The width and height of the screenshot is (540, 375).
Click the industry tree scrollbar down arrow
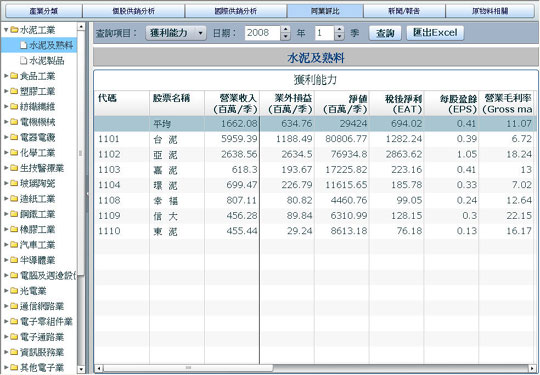(x=81, y=369)
